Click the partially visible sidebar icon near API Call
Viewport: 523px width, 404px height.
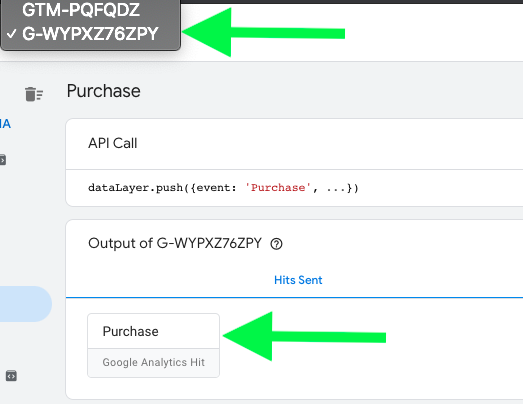coord(3,160)
